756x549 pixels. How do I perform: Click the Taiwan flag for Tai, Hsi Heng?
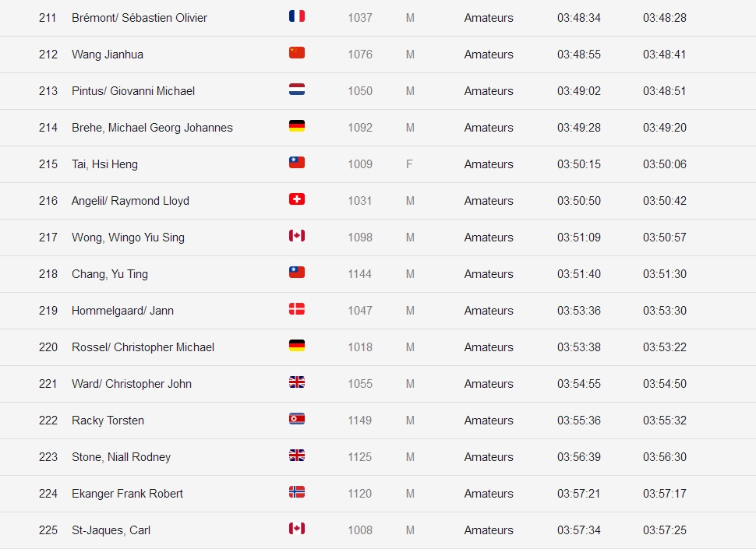(296, 163)
